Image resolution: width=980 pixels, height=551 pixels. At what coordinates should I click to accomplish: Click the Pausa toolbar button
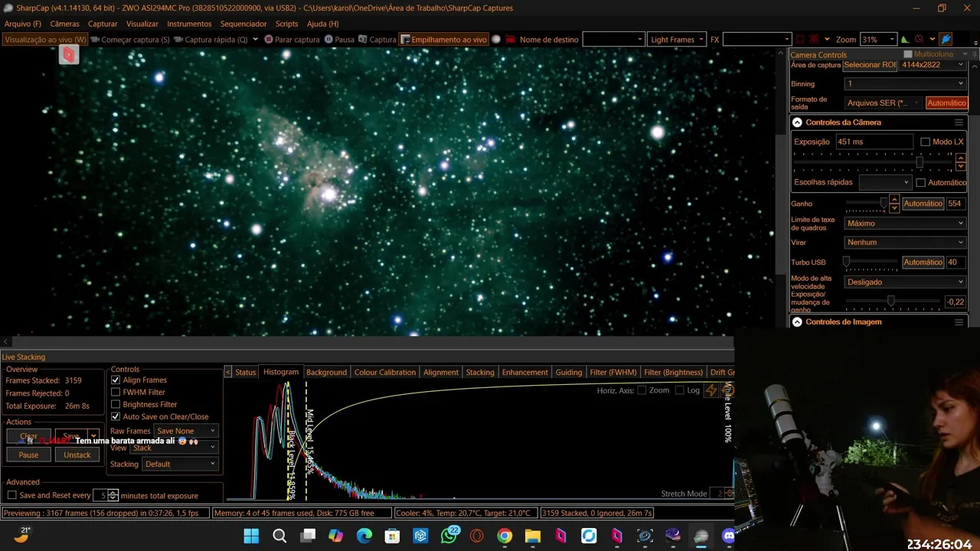(x=339, y=40)
